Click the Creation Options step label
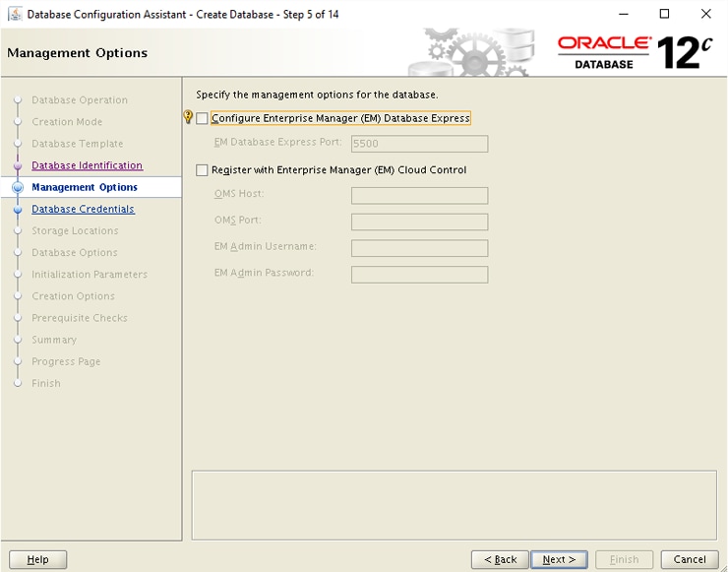Image resolution: width=728 pixels, height=572 pixels. 73,296
